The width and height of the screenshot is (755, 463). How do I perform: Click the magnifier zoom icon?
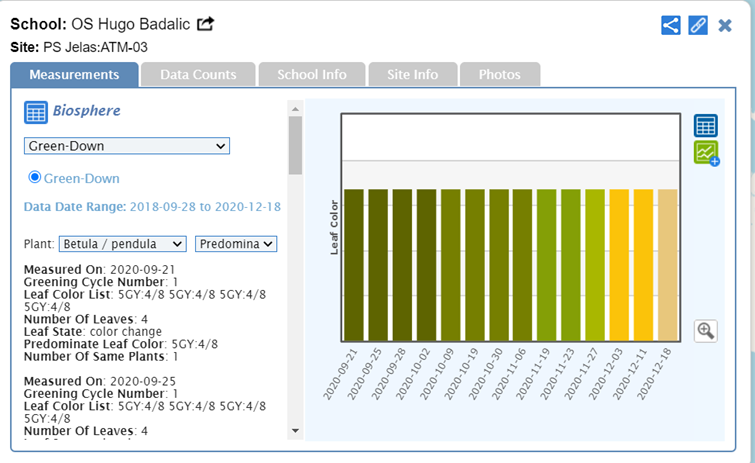point(706,331)
